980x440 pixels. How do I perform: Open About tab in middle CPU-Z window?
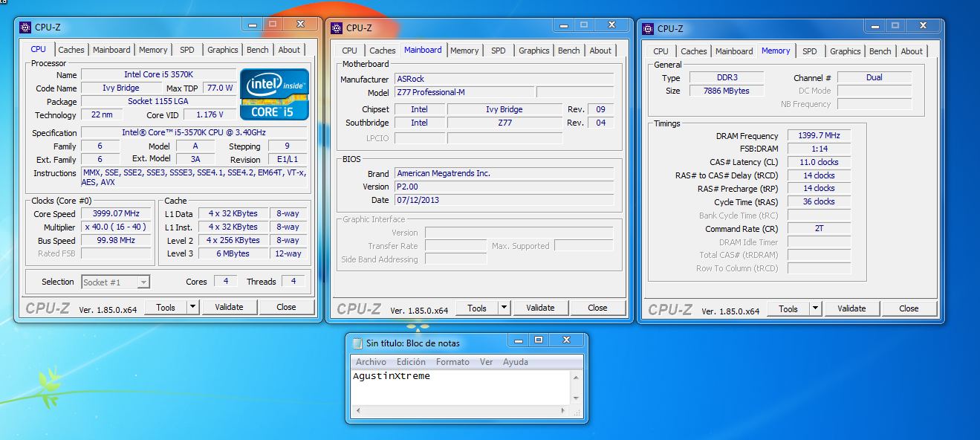pos(600,51)
